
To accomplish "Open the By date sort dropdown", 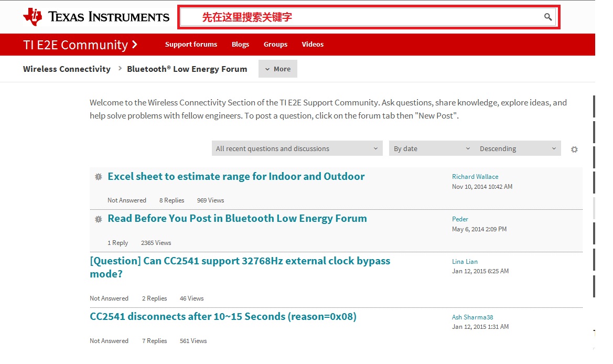I will point(432,148).
